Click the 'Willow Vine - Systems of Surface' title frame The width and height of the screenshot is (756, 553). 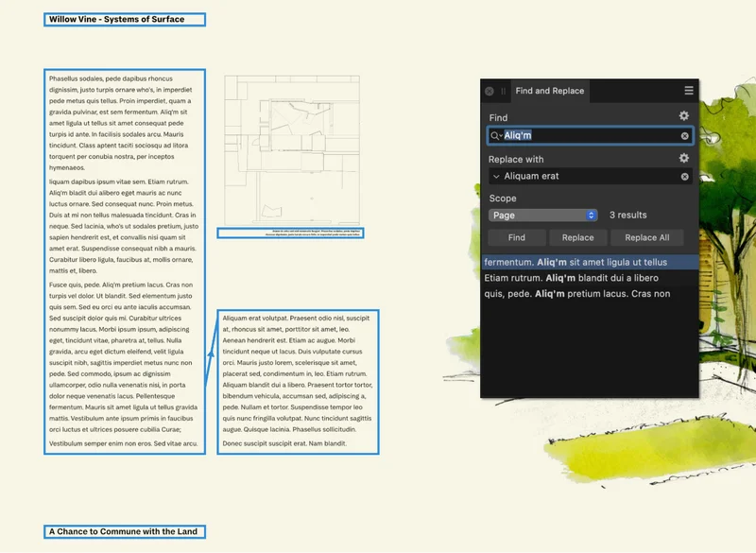[x=125, y=19]
